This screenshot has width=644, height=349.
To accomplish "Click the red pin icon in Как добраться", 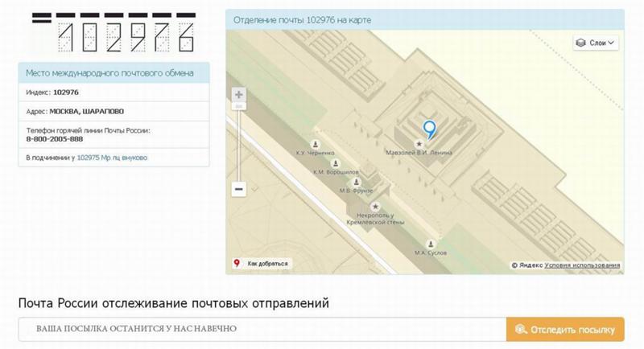I will coord(237,263).
